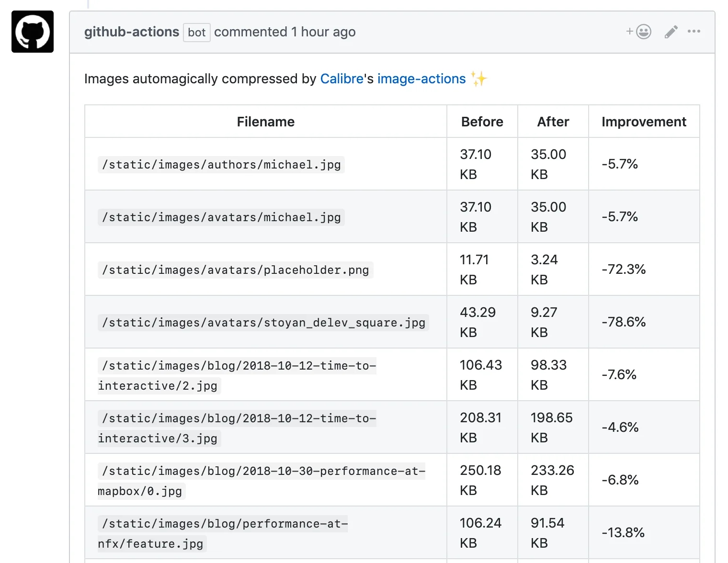The image size is (728, 563).
Task: Select the 91.54 KB after value
Action: (548, 533)
